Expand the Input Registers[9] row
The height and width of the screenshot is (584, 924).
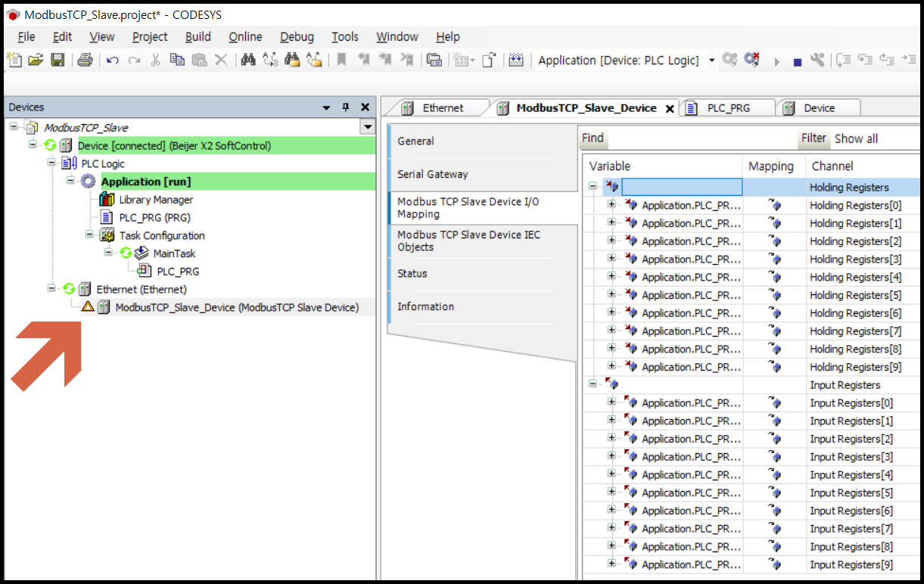pyautogui.click(x=611, y=564)
